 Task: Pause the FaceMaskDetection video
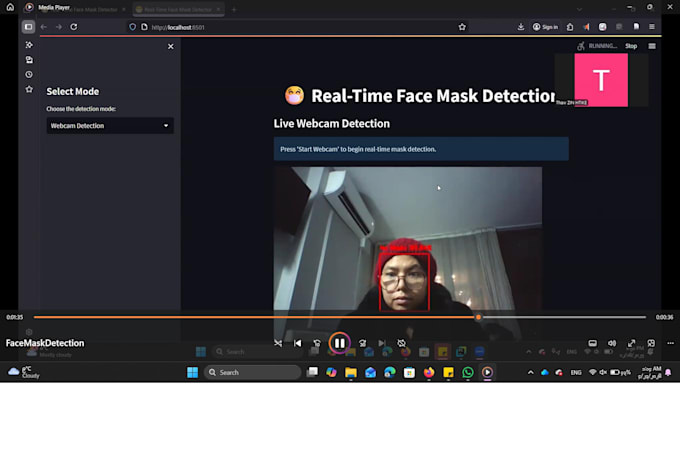(340, 343)
